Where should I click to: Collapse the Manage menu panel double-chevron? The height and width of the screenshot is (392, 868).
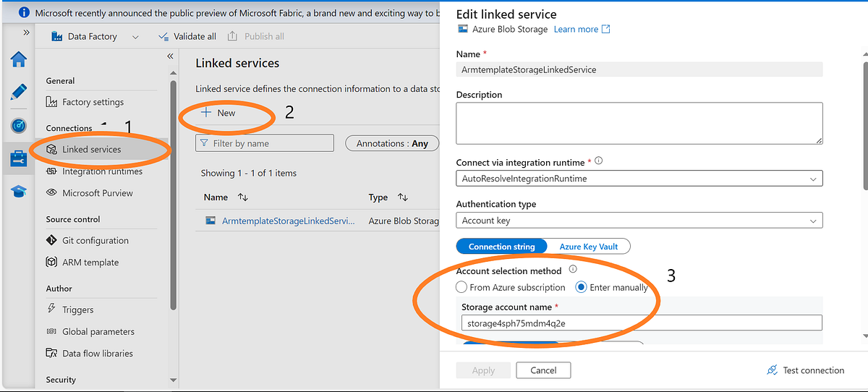click(170, 56)
